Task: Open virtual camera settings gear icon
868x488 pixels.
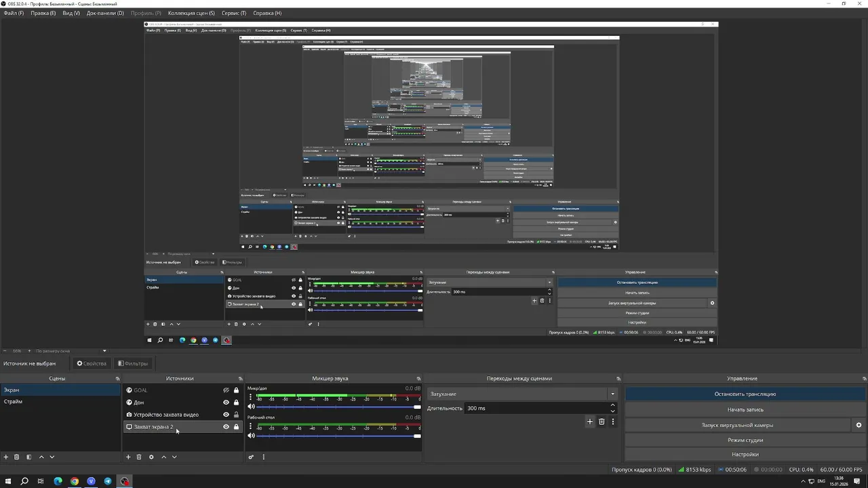Action: point(859,425)
